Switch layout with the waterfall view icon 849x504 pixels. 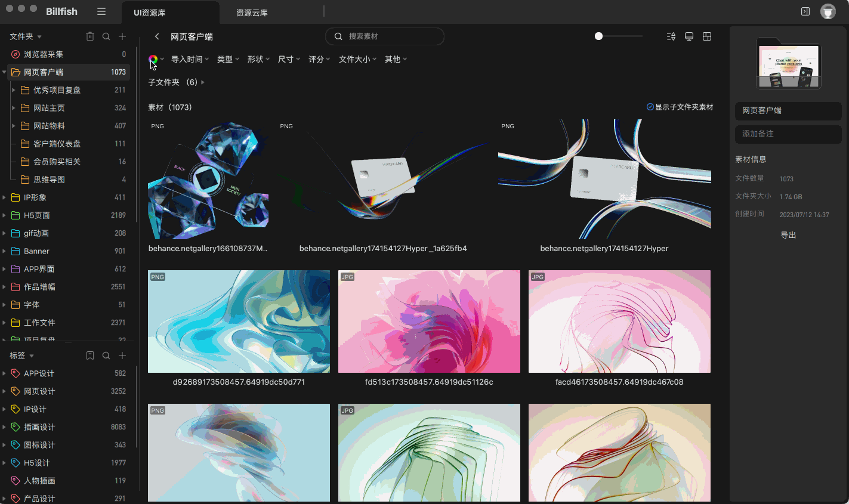[706, 36]
